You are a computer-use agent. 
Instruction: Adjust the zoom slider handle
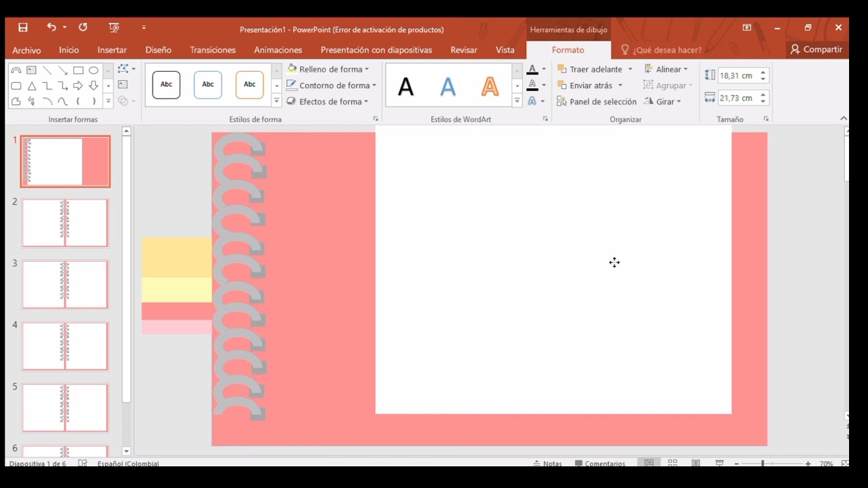click(762, 464)
